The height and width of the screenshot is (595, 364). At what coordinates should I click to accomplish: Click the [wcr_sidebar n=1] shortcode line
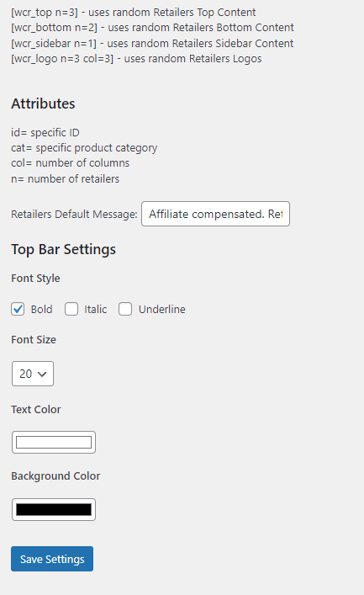tap(152, 44)
